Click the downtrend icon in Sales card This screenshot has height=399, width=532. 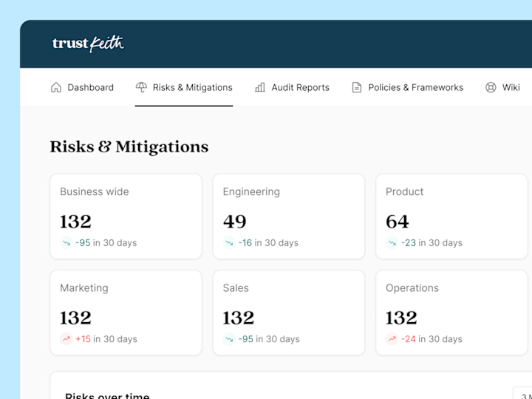tap(229, 339)
